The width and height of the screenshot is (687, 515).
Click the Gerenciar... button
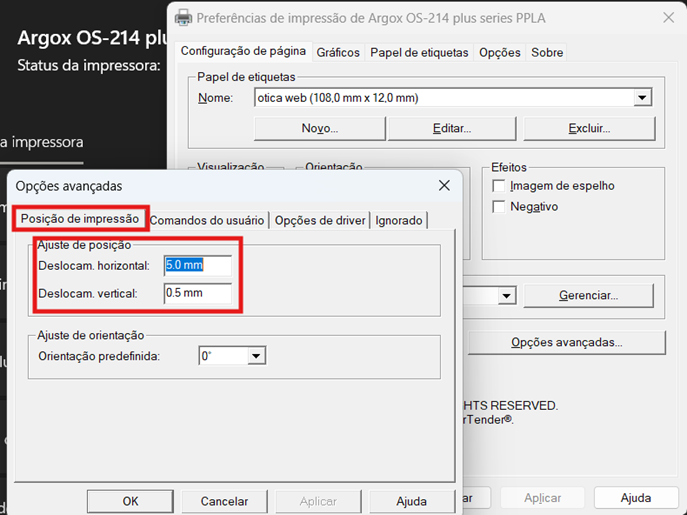[x=588, y=296]
